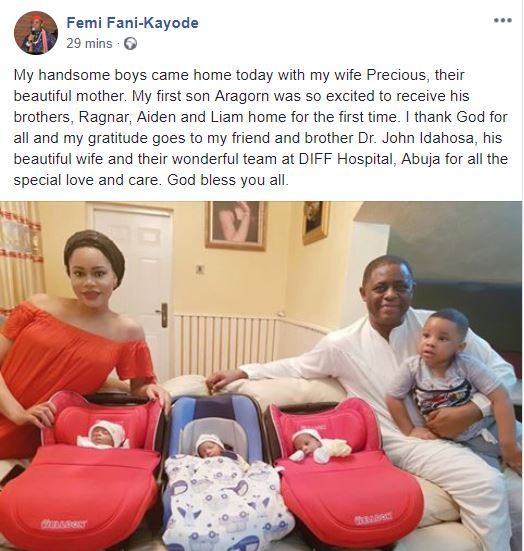Viewport: 524px width, 551px height.
Task: Click the "29 mins" post timestamp
Action: pyautogui.click(x=89, y=44)
